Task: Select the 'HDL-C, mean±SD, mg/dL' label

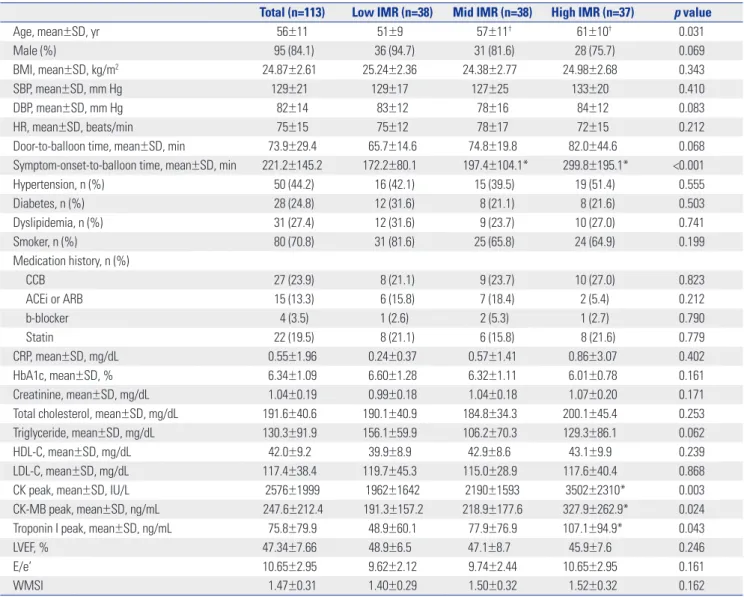Action: coord(72,452)
